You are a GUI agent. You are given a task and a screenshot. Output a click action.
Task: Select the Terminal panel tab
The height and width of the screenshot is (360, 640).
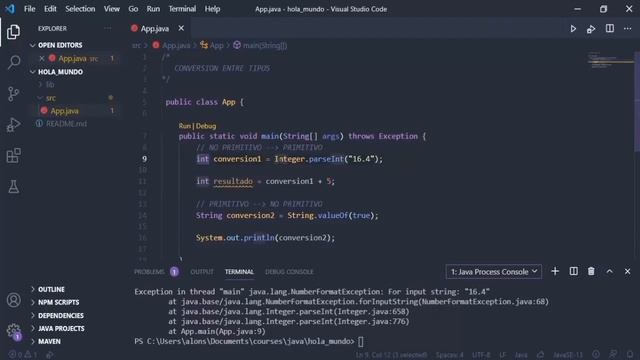coord(239,272)
